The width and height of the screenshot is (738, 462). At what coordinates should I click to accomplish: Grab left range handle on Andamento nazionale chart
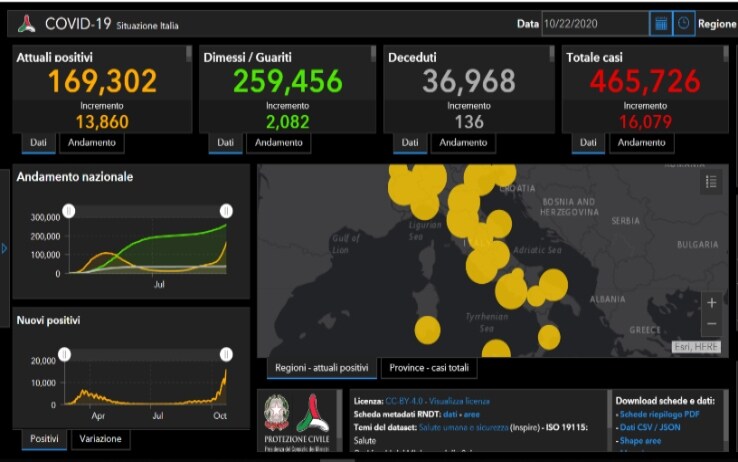(68, 211)
